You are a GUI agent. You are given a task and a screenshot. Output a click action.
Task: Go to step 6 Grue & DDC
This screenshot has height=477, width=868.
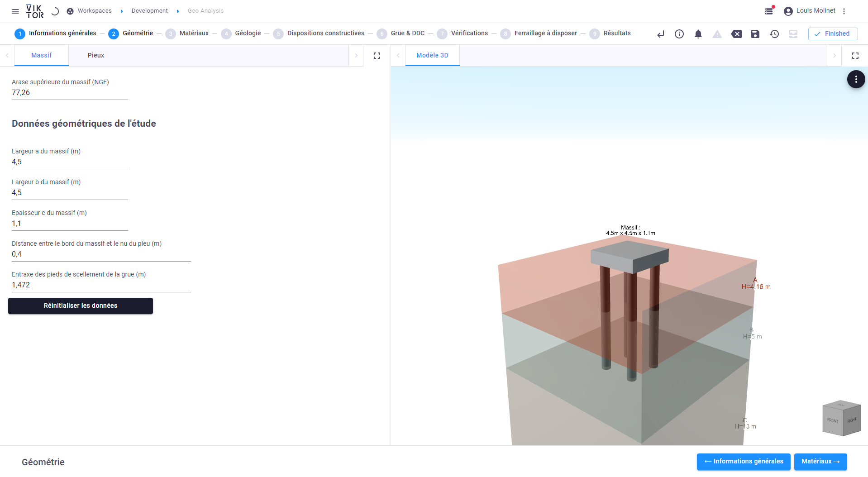point(401,33)
